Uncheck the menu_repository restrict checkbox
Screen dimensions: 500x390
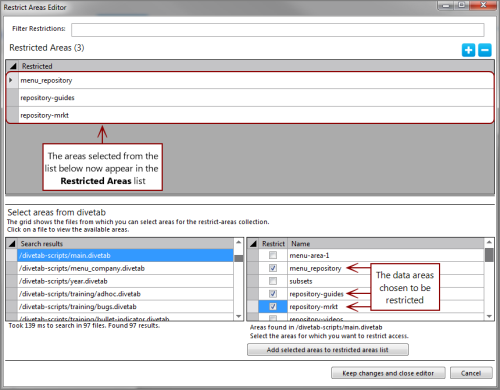[x=273, y=268]
